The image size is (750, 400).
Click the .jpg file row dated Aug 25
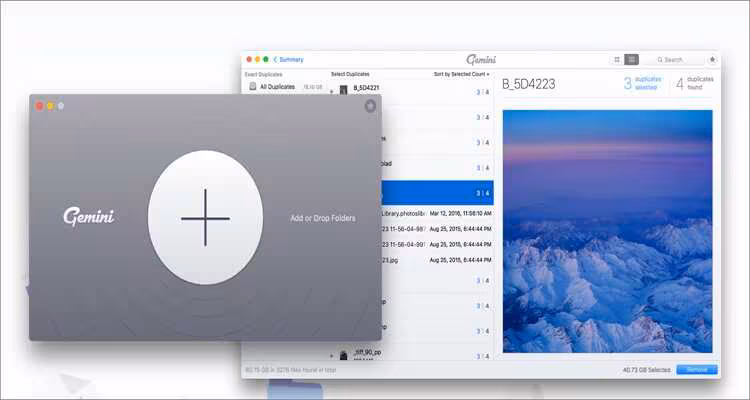(437, 260)
